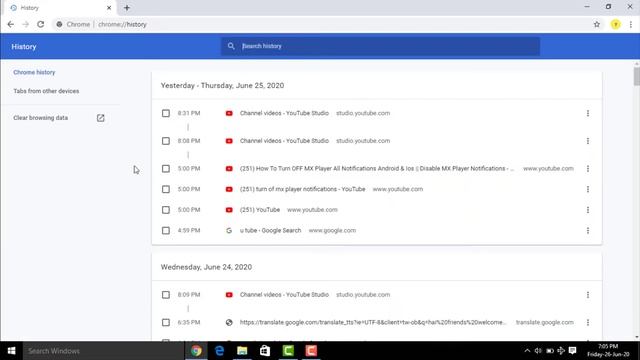Screen dimensions: 640x360
Task: Click the volume icon in system tray
Action: (x=538, y=351)
